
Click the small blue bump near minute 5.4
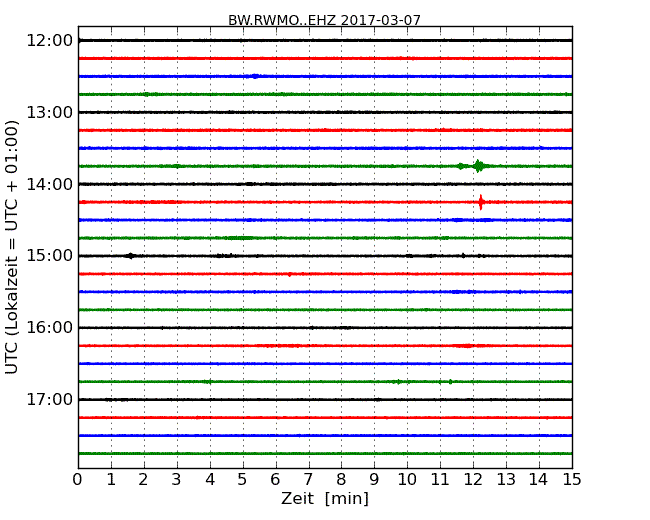(x=255, y=76)
